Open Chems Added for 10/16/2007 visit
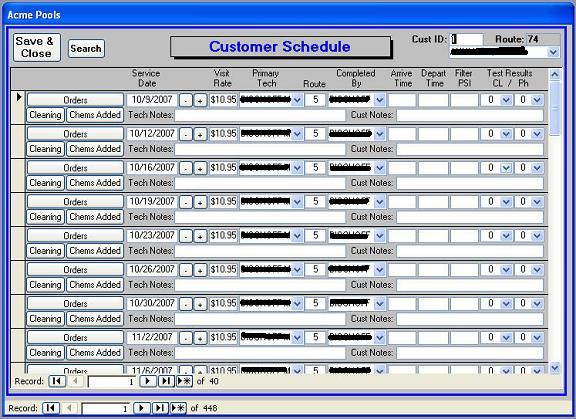This screenshot has height=419, width=576. tap(95, 183)
